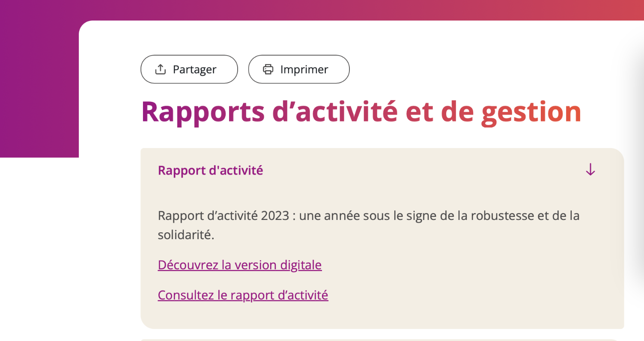The width and height of the screenshot is (644, 341).
Task: Collapse the Rapport d'activité section arrow
Action: click(x=590, y=170)
